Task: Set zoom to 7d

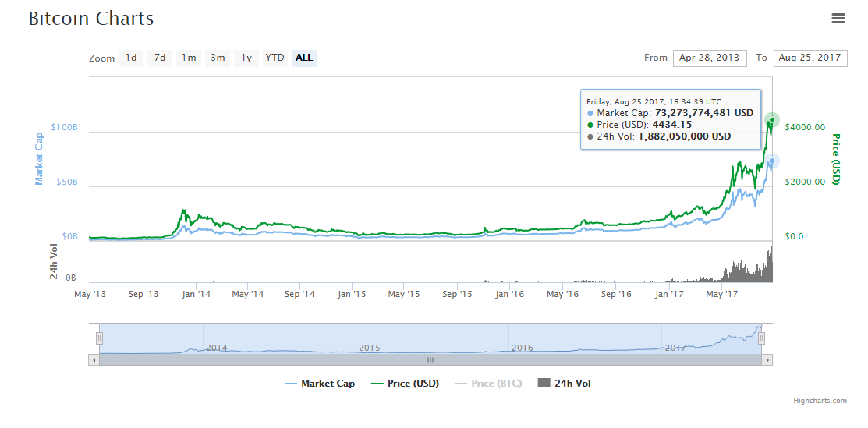Action: pyautogui.click(x=160, y=58)
